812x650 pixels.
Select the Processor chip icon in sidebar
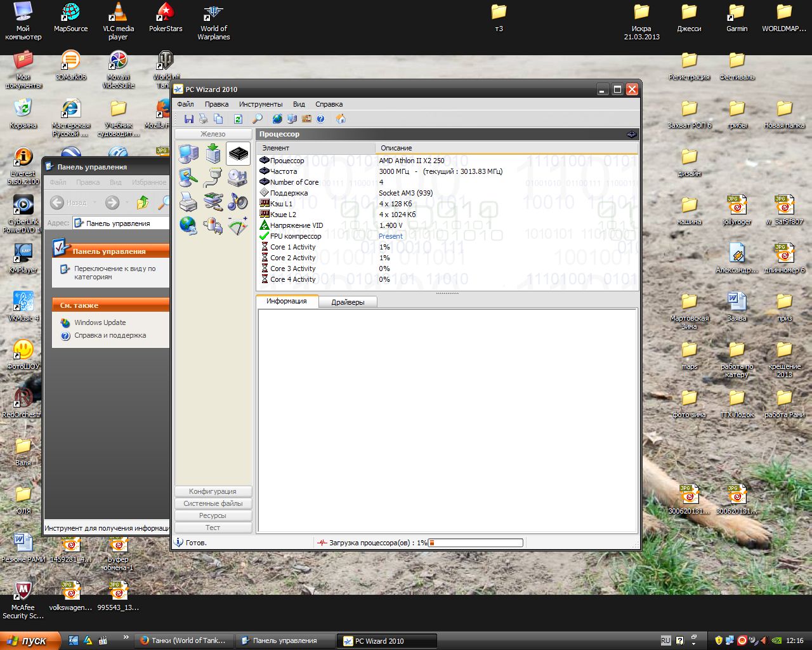click(x=239, y=154)
